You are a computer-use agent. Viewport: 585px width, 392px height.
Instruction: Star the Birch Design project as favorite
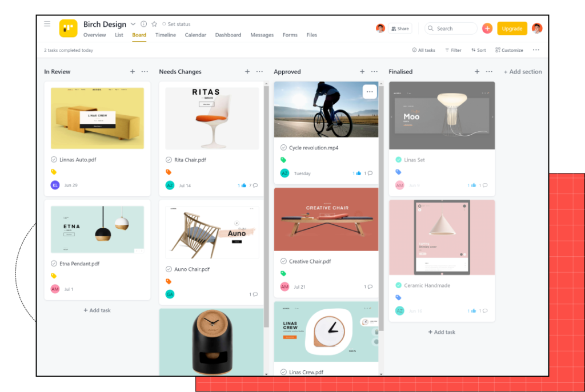click(154, 24)
